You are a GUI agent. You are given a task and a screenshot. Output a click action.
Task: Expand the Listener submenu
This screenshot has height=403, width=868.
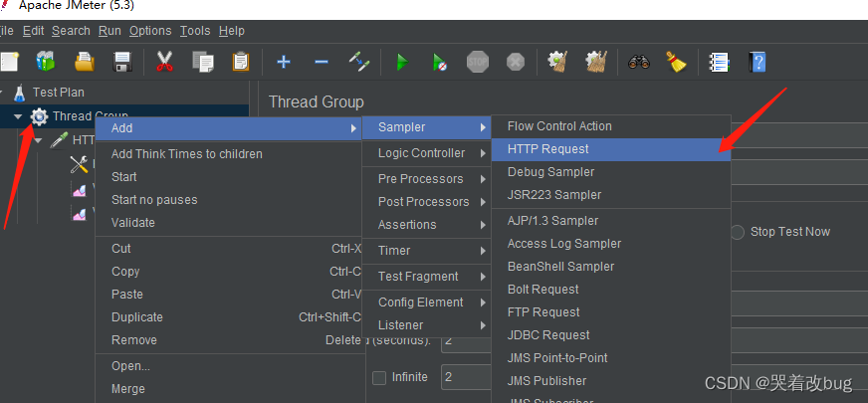[x=427, y=325]
